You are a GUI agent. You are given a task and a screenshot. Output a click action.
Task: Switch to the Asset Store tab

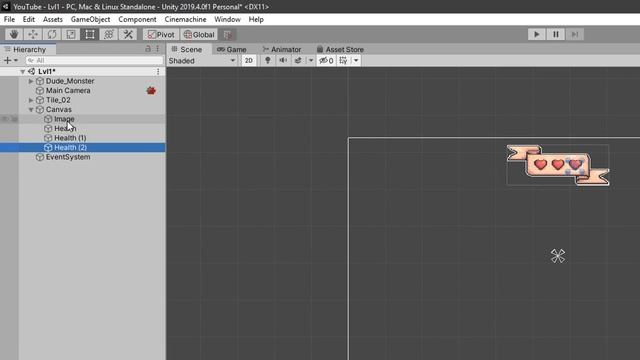click(x=340, y=49)
